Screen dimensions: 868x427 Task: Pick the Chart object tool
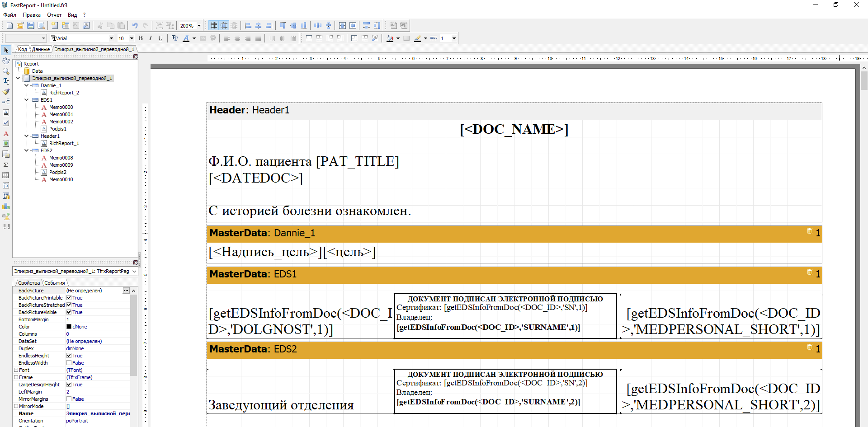coord(6,206)
